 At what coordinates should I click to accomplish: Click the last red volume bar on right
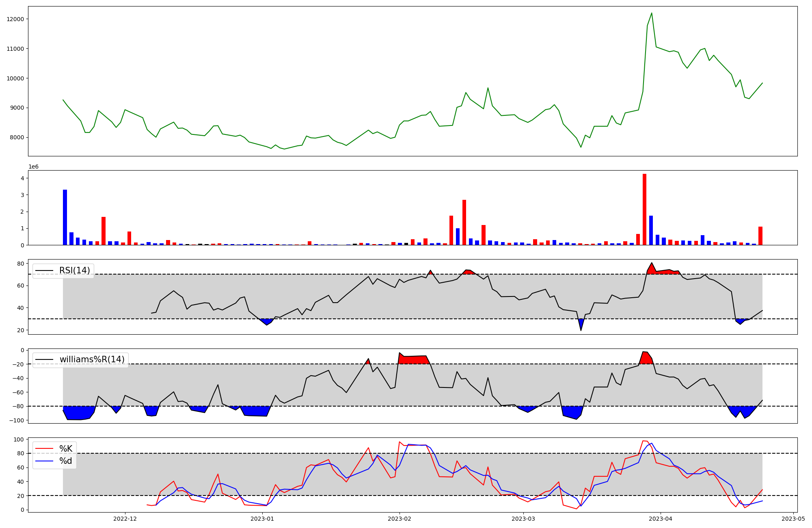pos(760,236)
